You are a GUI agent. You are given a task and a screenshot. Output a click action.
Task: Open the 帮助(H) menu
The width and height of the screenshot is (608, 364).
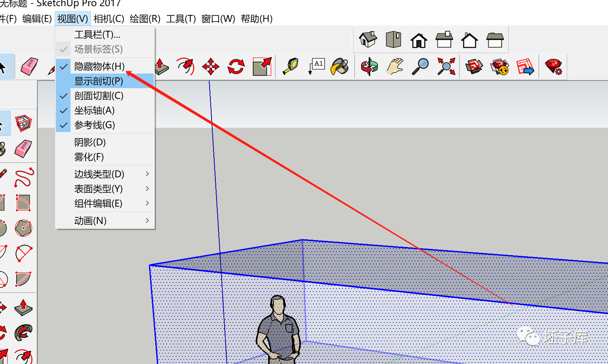(257, 18)
